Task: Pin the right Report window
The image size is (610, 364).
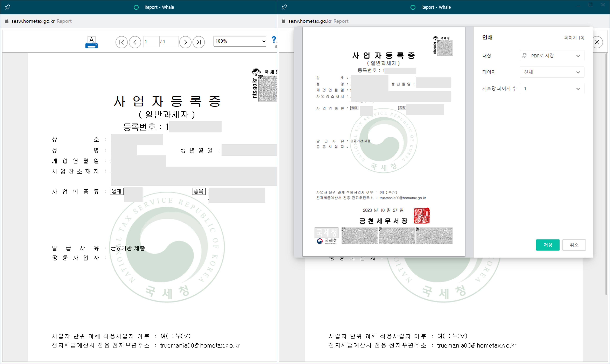Action: (x=284, y=7)
